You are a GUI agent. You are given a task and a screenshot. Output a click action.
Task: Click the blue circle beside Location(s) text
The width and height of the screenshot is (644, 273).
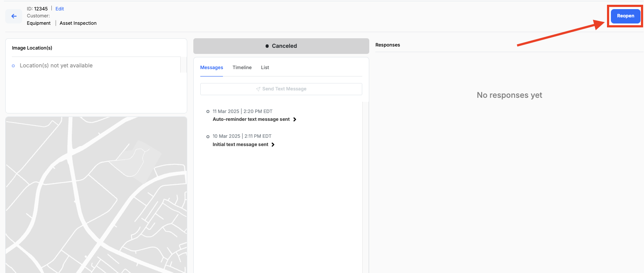13,66
